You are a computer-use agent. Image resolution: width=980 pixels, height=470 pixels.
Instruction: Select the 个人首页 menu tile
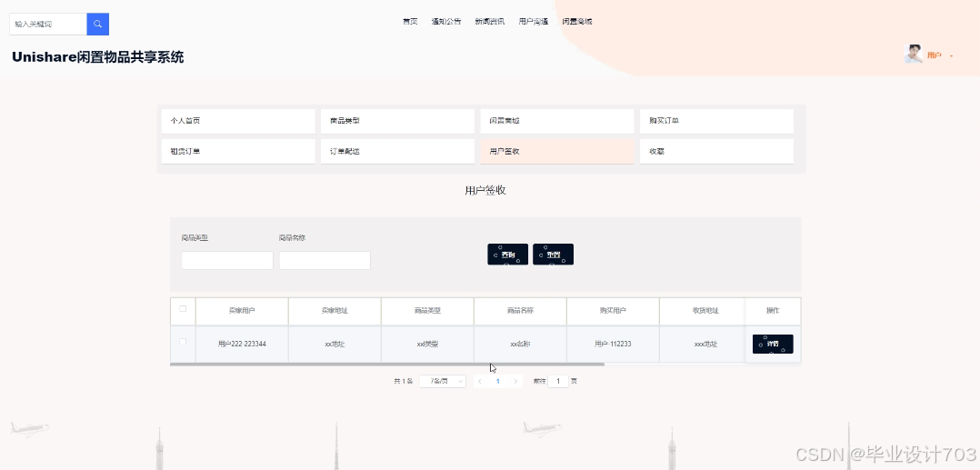pos(238,121)
